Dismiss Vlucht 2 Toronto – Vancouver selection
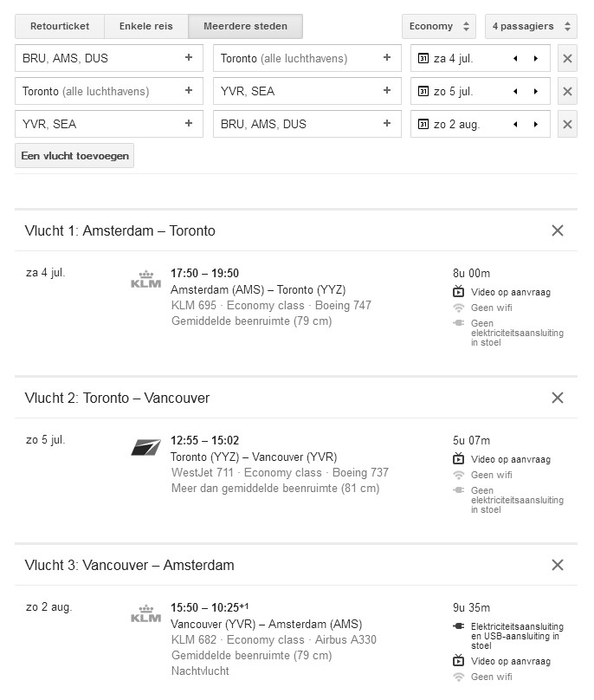 click(558, 399)
